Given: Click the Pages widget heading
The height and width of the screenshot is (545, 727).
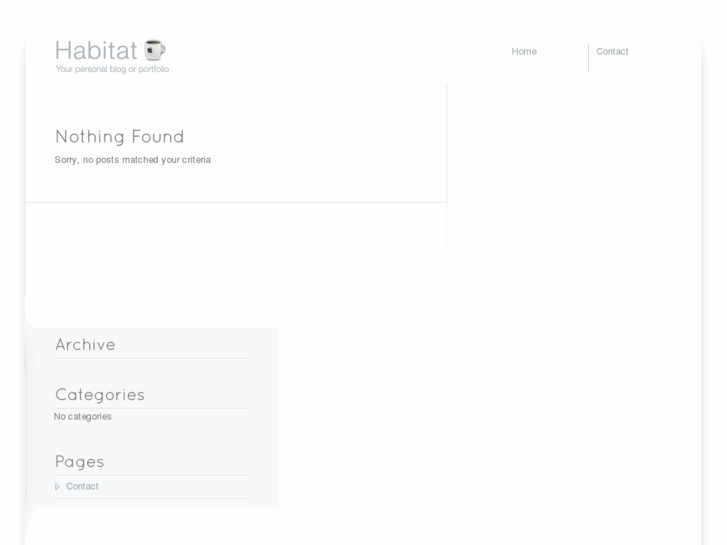Looking at the screenshot, I should 80,462.
